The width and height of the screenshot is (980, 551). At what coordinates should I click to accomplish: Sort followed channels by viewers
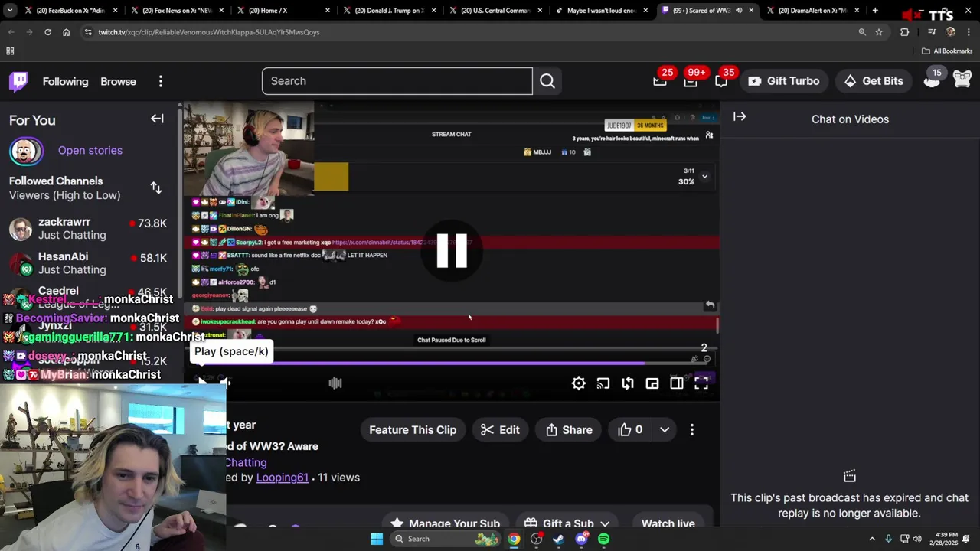[156, 187]
